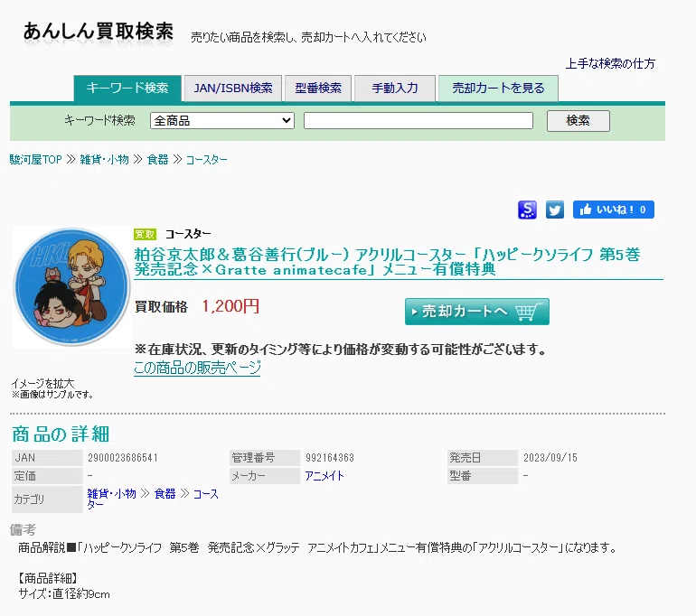
Task: Open the product title link
Action: [387, 262]
